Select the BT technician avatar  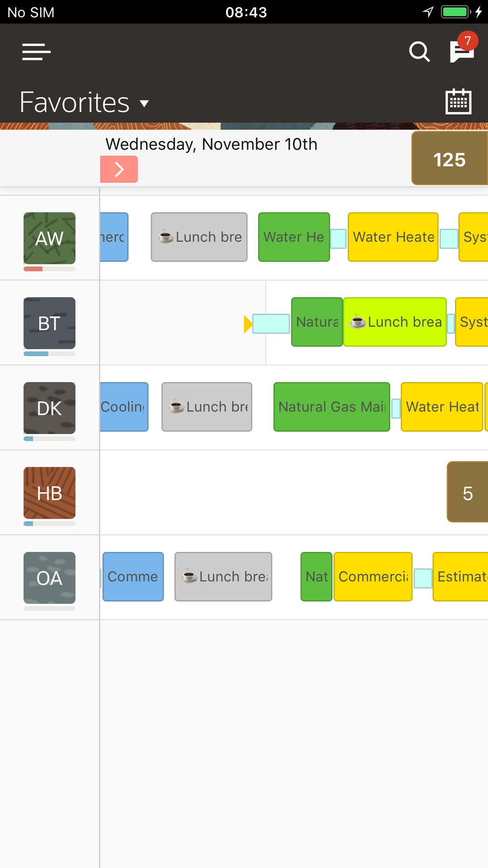coord(49,323)
